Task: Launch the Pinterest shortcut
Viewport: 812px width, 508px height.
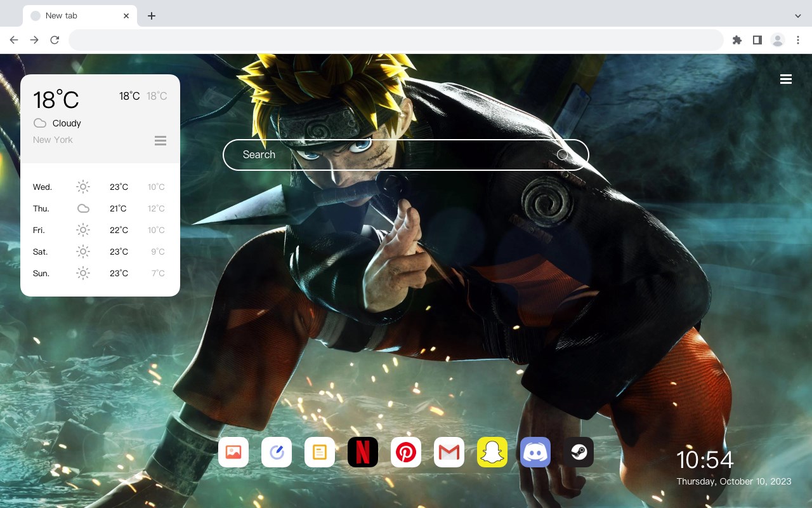Action: coord(406,452)
